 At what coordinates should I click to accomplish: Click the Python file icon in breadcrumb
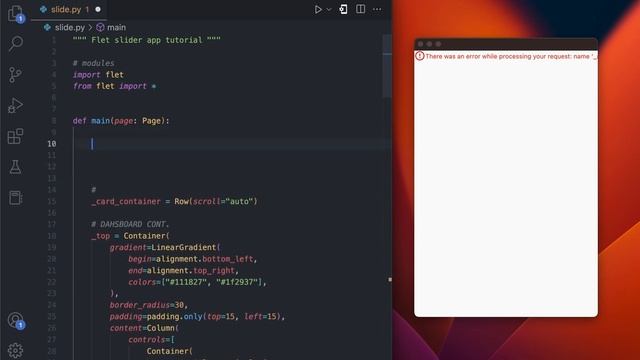coord(47,27)
